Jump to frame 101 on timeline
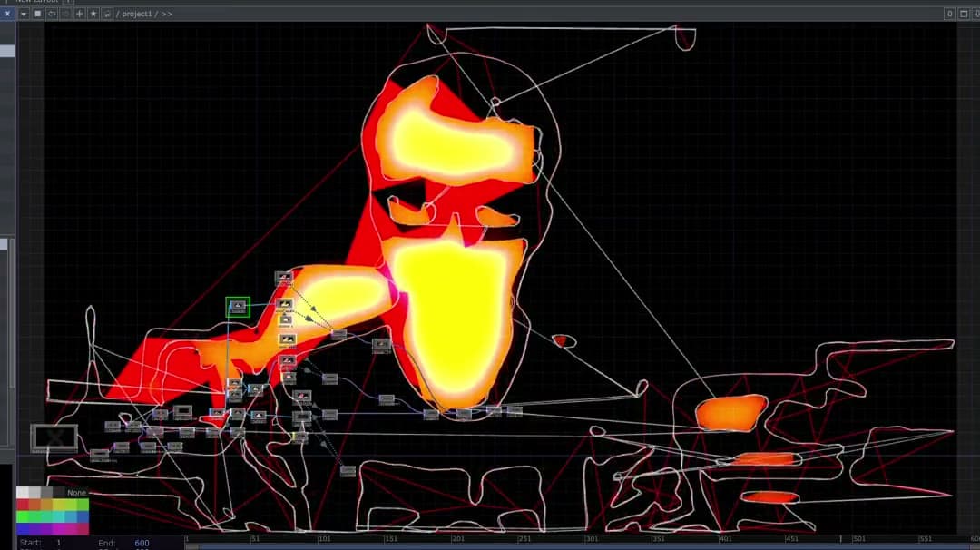 point(324,539)
